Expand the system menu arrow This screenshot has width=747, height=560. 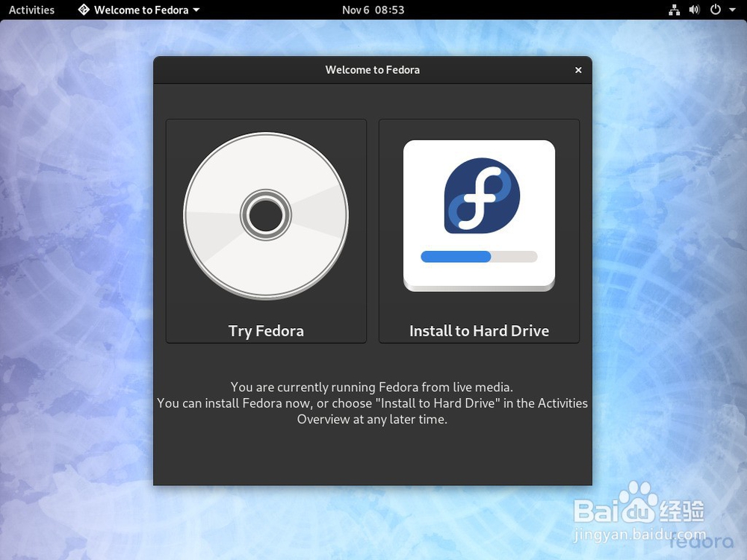point(732,10)
